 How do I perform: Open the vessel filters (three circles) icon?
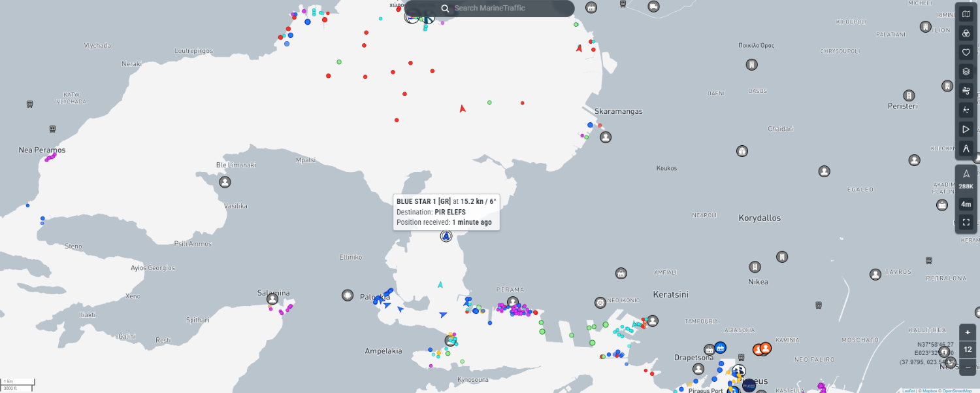click(x=966, y=33)
